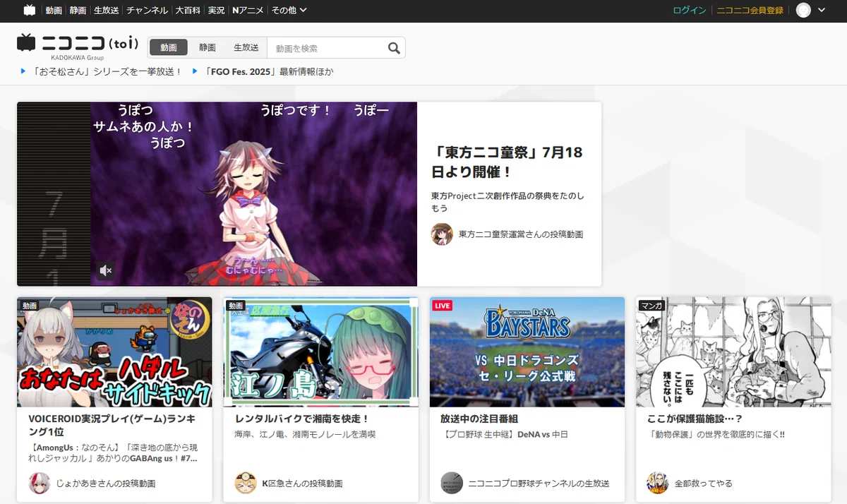Select the 動画 search tab
The height and width of the screenshot is (504, 847).
[x=169, y=47]
